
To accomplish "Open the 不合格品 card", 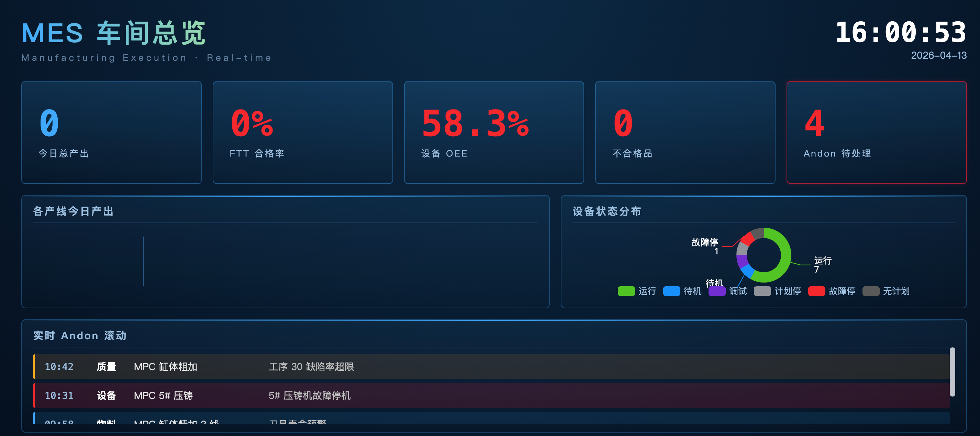I will [x=685, y=132].
